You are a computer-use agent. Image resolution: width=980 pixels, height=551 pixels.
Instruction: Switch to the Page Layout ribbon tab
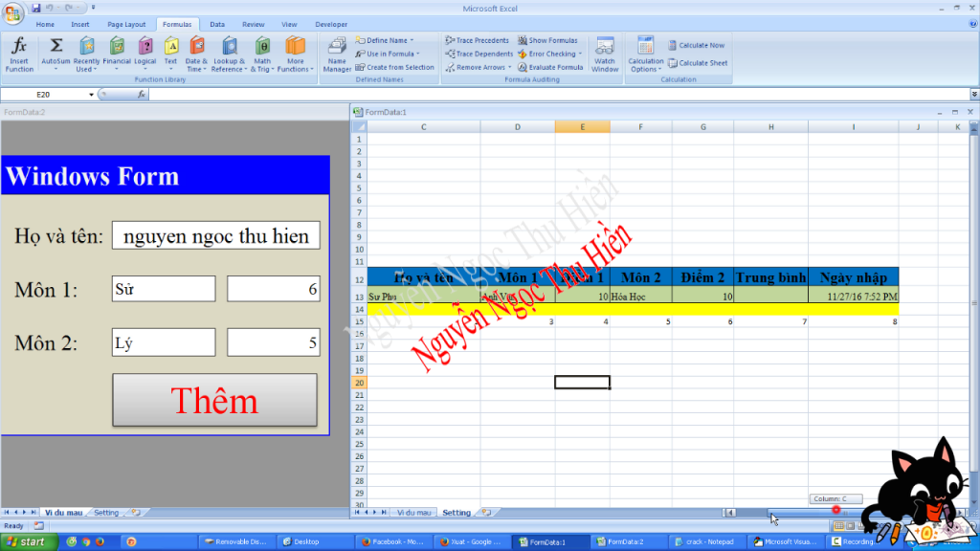pos(126,24)
